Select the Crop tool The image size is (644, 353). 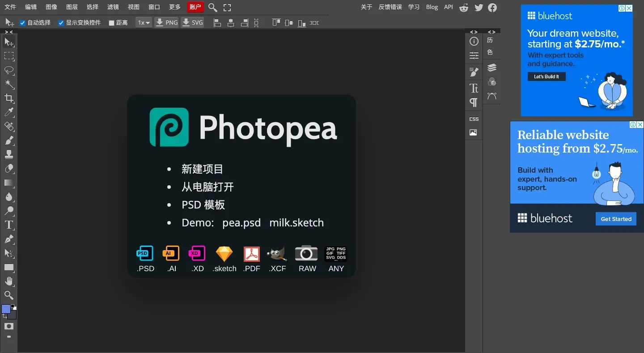point(9,98)
